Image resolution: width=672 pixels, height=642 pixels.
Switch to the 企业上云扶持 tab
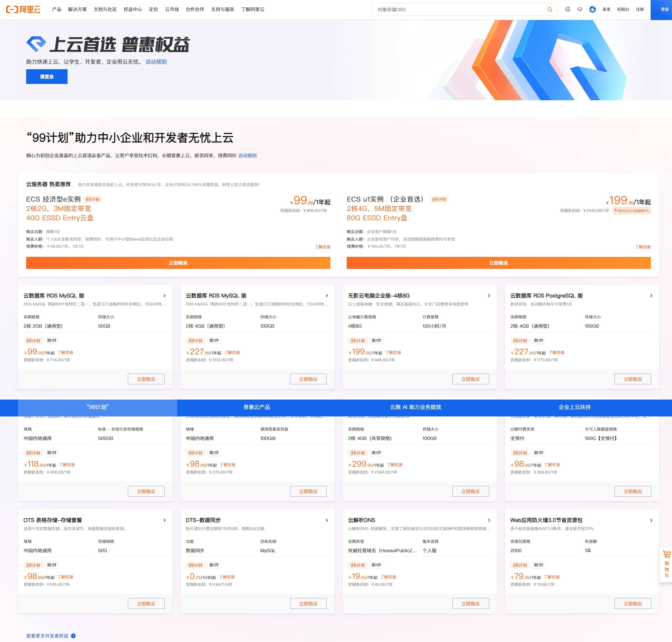575,407
